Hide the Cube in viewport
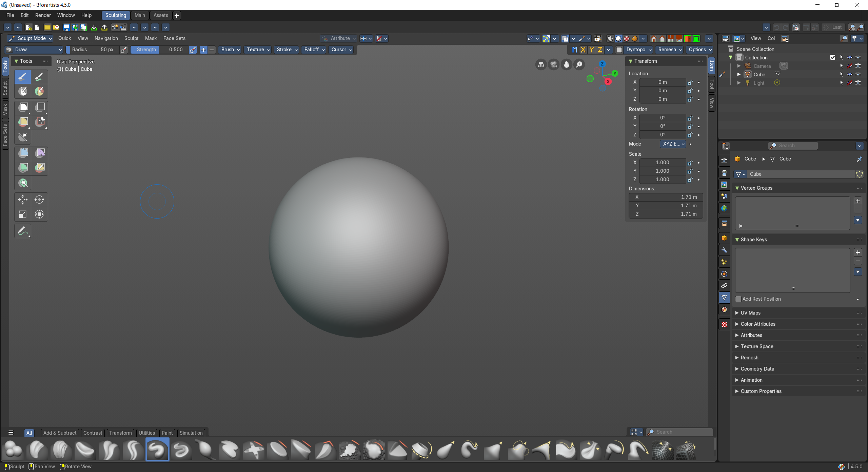Screen dimensions: 868x472 point(850,74)
